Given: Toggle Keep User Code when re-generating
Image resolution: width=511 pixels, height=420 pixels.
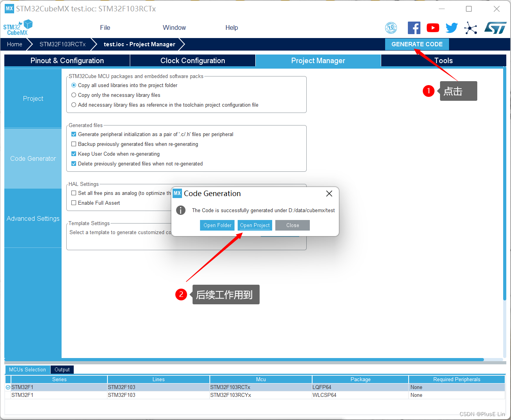Looking at the screenshot, I should coord(74,154).
